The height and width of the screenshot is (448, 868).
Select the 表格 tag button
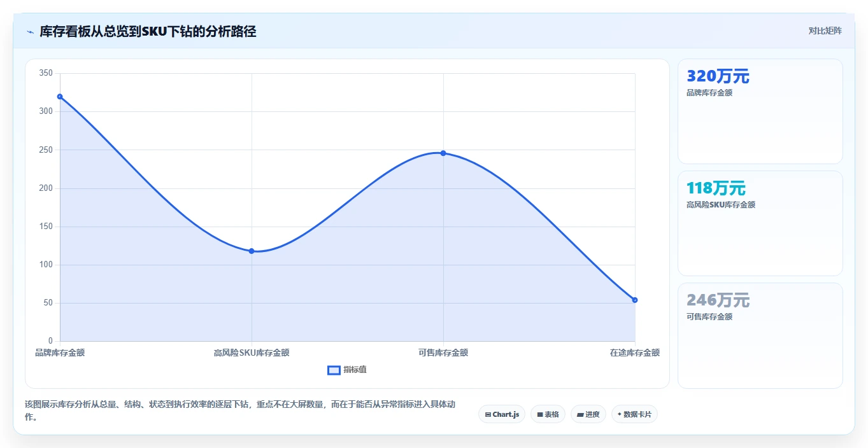click(x=548, y=414)
